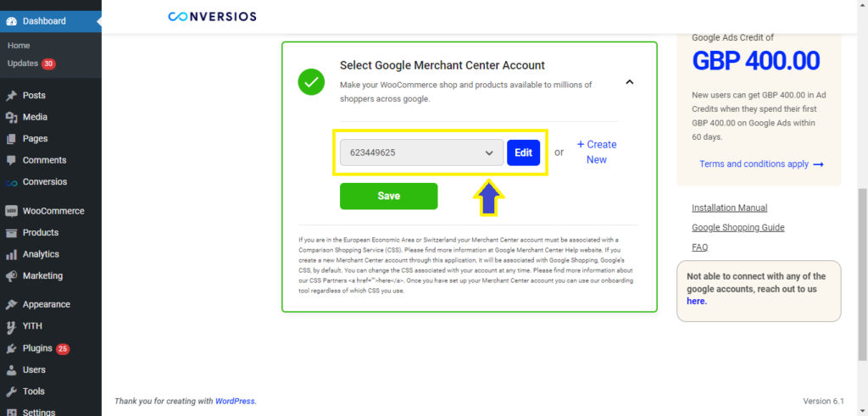Click the Users person icon
Image resolution: width=868 pixels, height=416 pixels.
[x=11, y=370]
